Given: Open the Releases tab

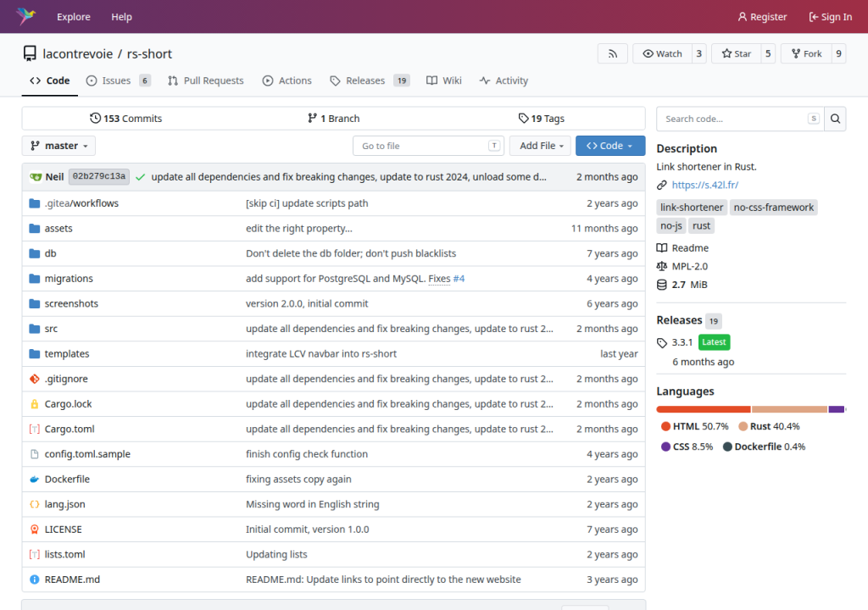Looking at the screenshot, I should click(370, 80).
